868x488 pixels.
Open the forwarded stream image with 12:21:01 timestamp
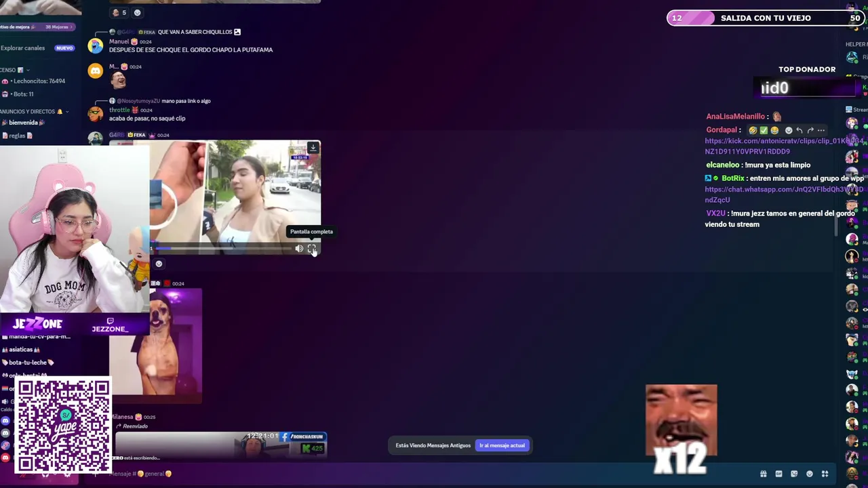pos(221,445)
